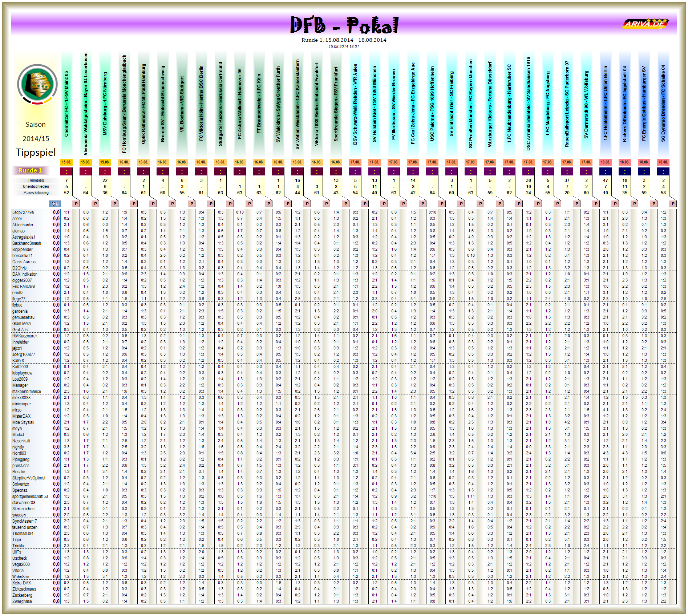Select player row 'gardenia'
This screenshot has width=688, height=616.
click(344, 311)
